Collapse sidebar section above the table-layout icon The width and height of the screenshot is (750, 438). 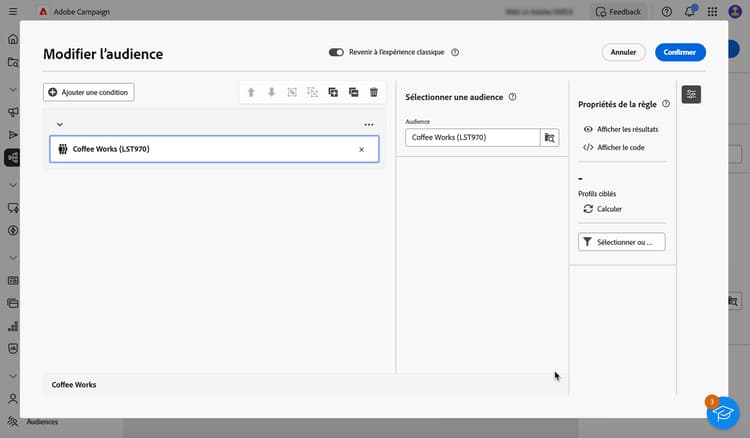pos(13,258)
